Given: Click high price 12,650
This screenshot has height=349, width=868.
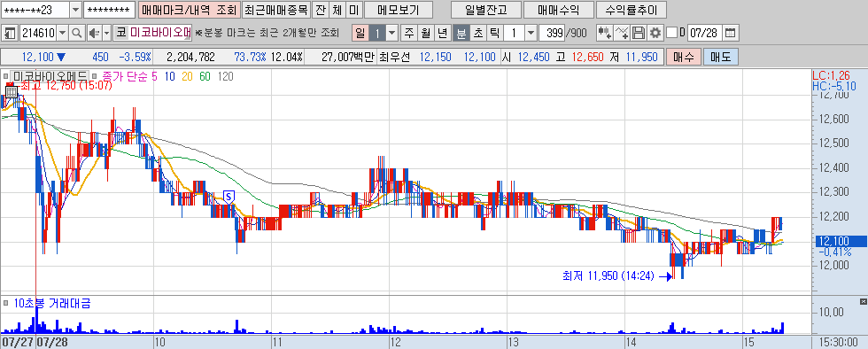Looking at the screenshot, I should click(x=587, y=57).
